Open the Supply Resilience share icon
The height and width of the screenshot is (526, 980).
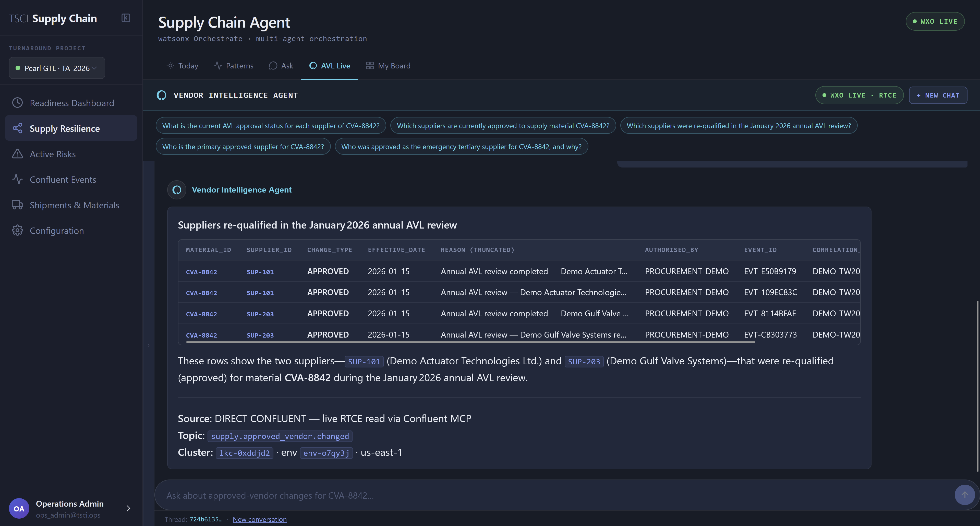(x=18, y=128)
